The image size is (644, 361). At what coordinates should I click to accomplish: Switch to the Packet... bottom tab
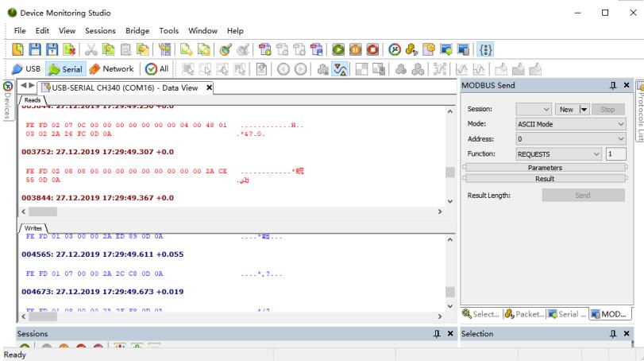tap(524, 314)
